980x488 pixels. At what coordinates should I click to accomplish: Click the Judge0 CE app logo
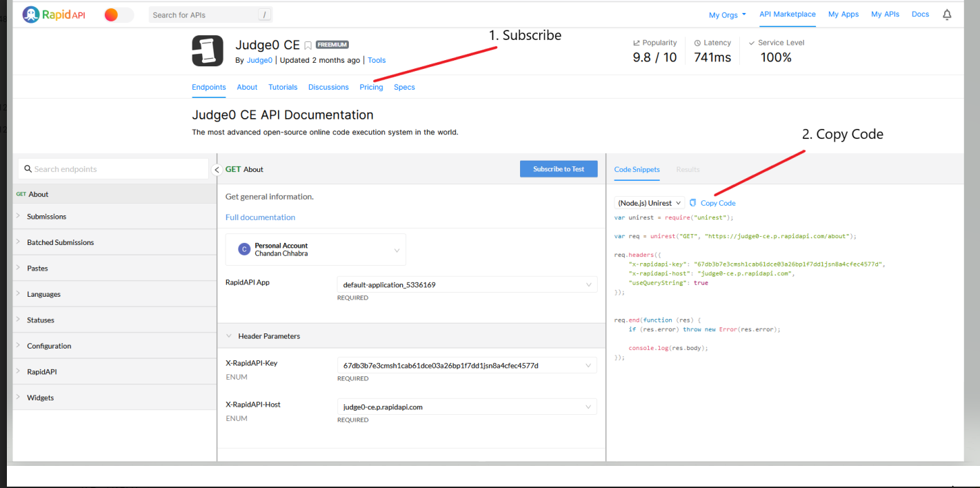pos(208,50)
